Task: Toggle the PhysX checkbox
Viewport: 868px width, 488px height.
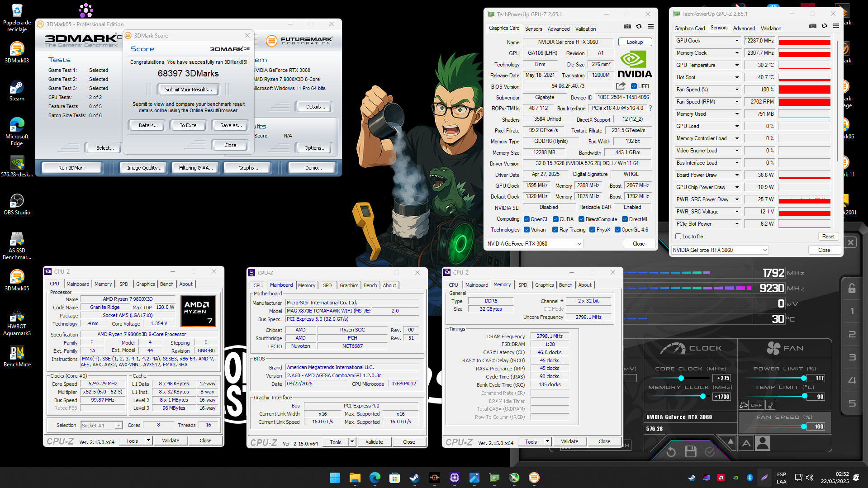Action: [x=592, y=230]
